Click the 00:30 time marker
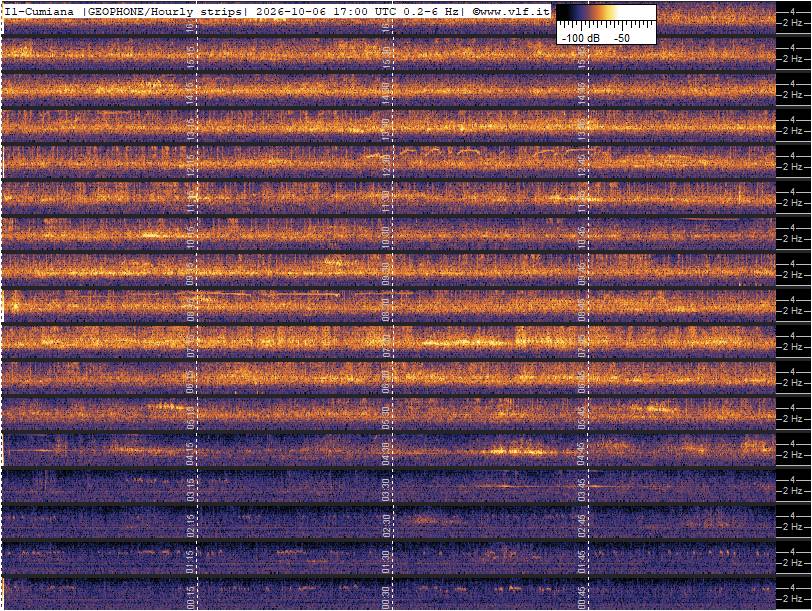 tap(386, 598)
